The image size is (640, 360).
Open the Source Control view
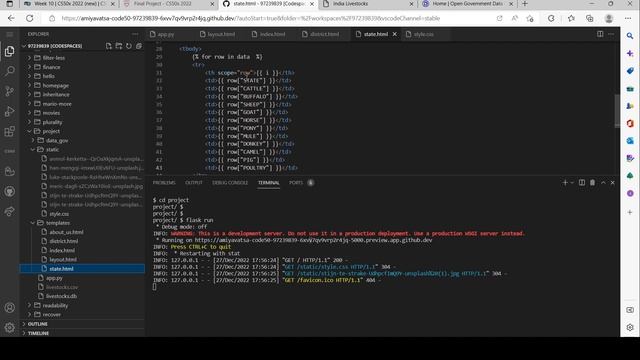(x=9, y=91)
